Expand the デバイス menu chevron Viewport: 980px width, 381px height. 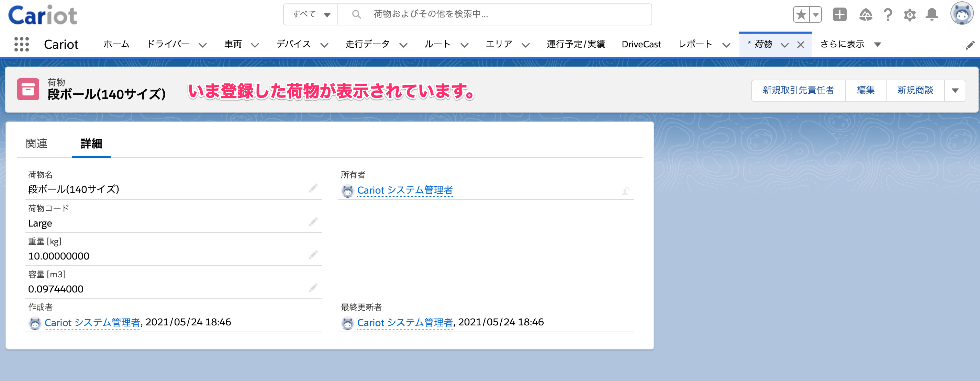coord(324,45)
